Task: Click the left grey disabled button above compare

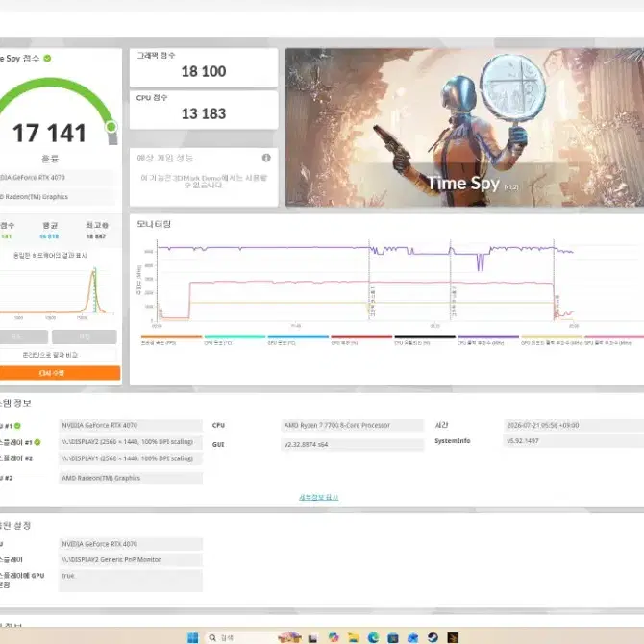Action: click(x=24, y=336)
